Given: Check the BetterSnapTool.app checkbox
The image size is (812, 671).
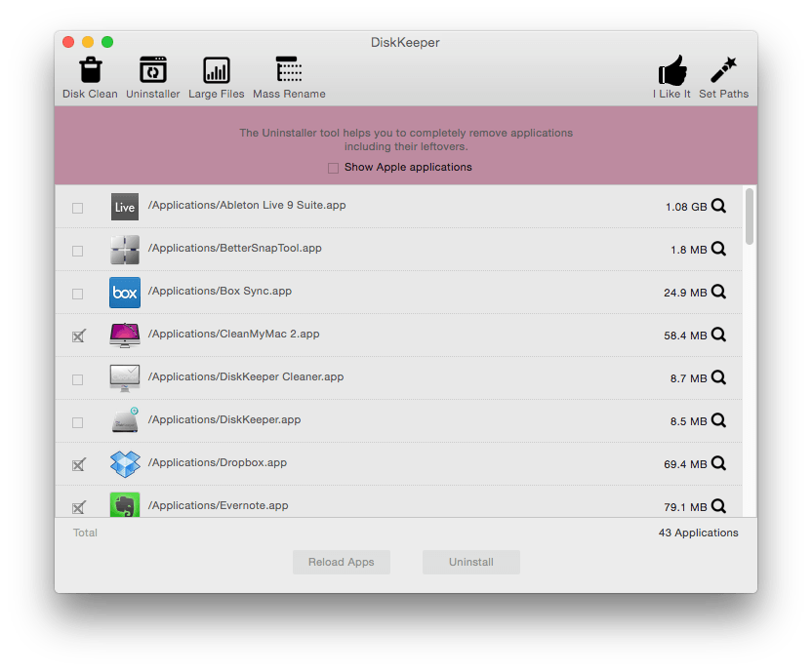Looking at the screenshot, I should click(x=78, y=251).
